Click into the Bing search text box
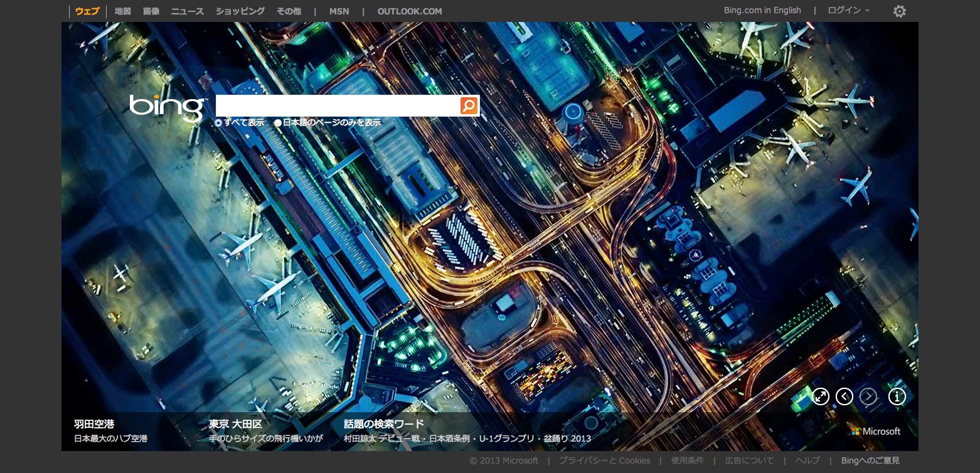The width and height of the screenshot is (980, 473). pyautogui.click(x=338, y=105)
